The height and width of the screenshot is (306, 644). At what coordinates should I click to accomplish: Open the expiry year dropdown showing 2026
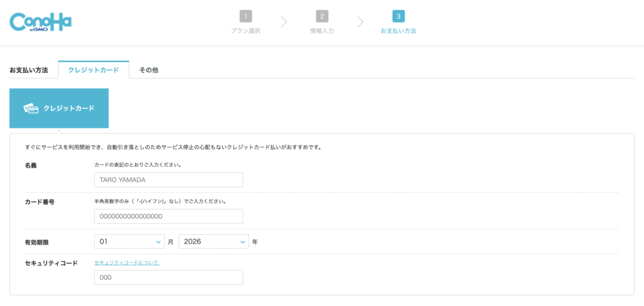[x=214, y=241]
